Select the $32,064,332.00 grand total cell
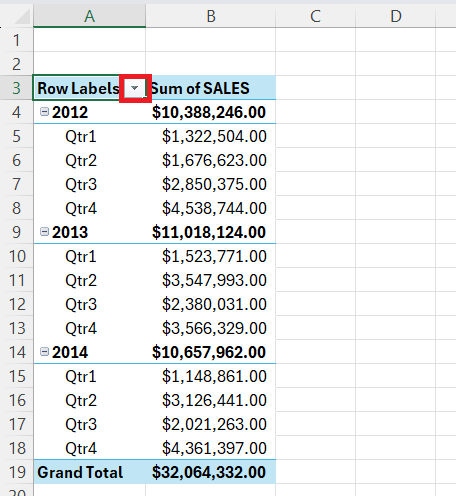Image resolution: width=456 pixels, height=496 pixels. (x=211, y=472)
